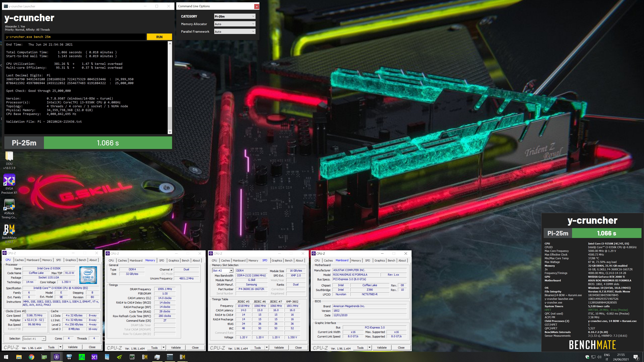This screenshot has height=362, width=644.
Task: Open the Slot #2 memory slot selector
Action: 223,270
